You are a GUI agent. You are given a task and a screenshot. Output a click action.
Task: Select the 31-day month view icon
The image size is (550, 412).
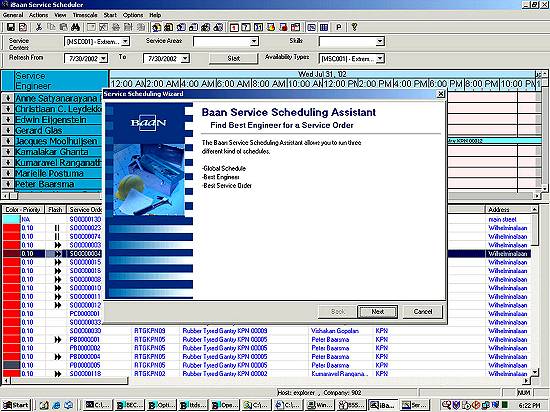pos(259,27)
